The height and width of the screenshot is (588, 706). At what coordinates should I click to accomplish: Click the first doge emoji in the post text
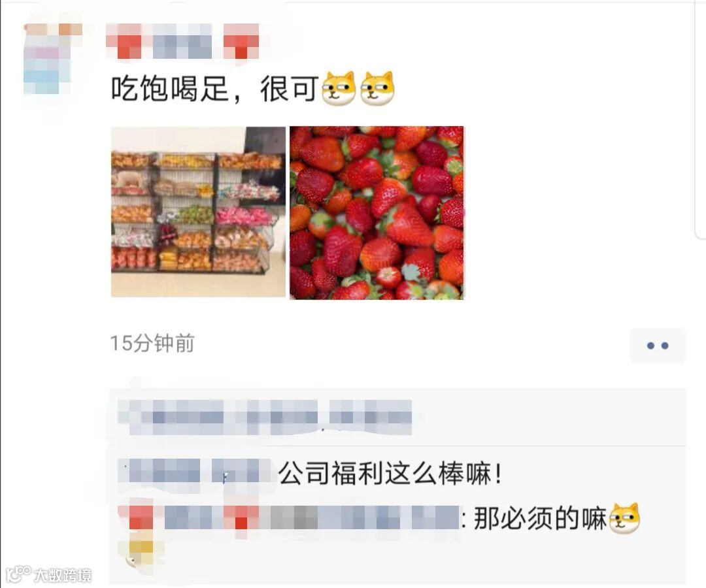pos(339,88)
